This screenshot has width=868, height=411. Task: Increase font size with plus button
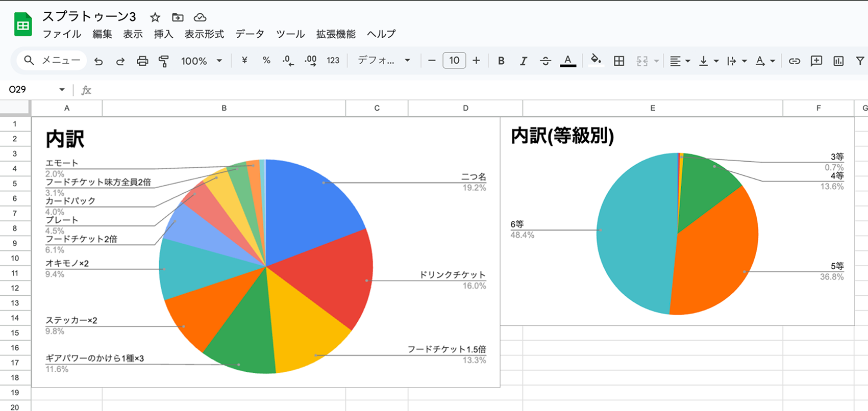[476, 61]
